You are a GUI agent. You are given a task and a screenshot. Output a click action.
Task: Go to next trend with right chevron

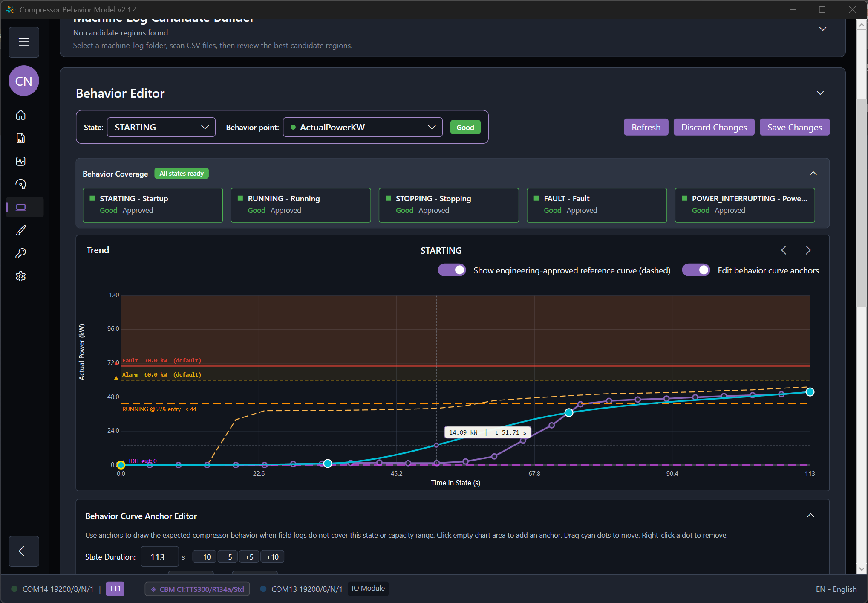pyautogui.click(x=808, y=250)
